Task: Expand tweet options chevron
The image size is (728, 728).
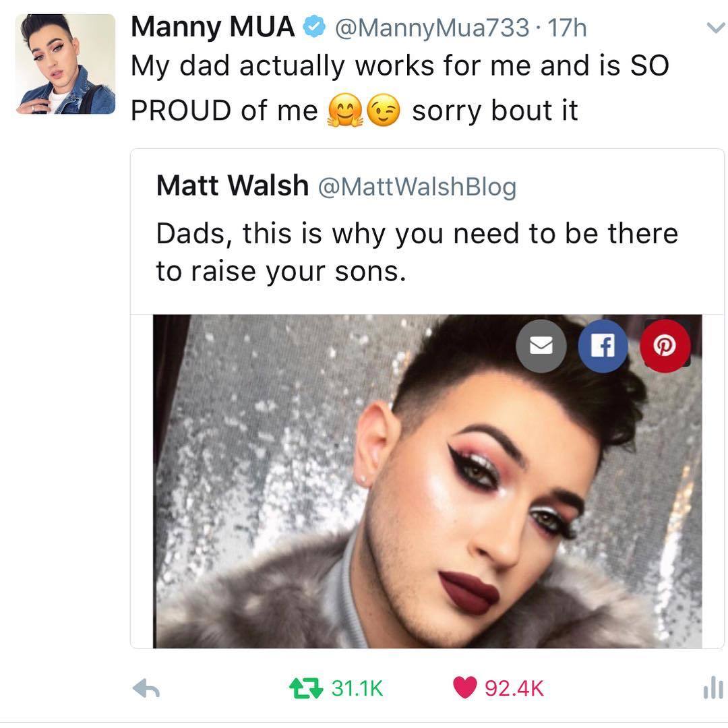Action: pyautogui.click(x=715, y=28)
